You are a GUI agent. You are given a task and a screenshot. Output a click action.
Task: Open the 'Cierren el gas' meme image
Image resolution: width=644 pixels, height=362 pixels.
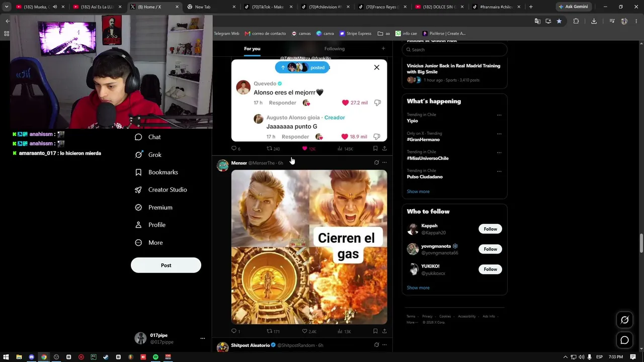point(309,247)
